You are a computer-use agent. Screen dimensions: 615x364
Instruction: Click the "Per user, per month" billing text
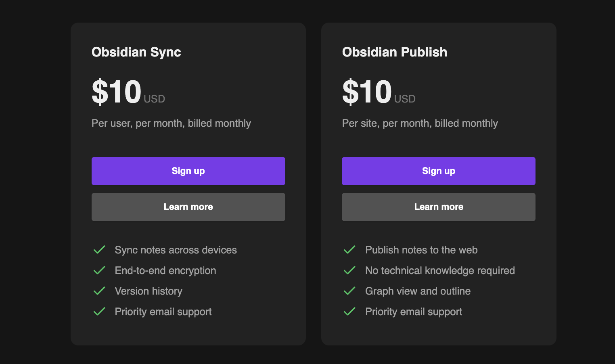pyautogui.click(x=171, y=123)
